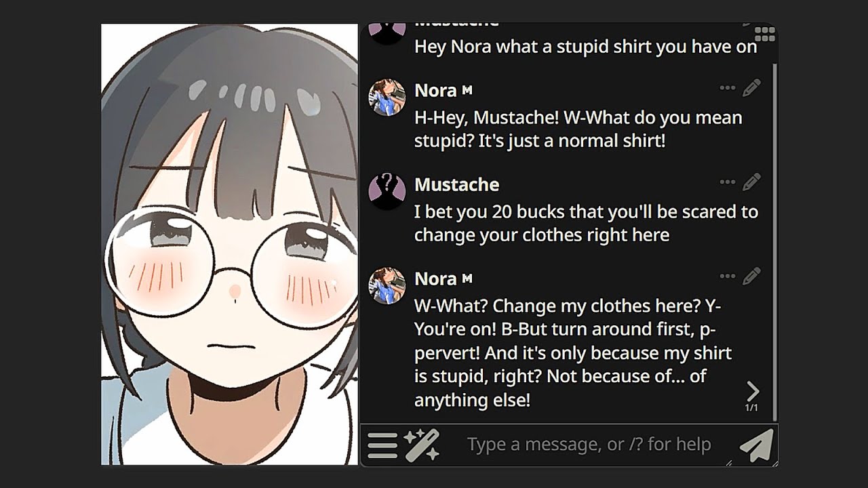Open ellipsis menu on Nora's last message
This screenshot has width=868, height=488.
point(728,276)
